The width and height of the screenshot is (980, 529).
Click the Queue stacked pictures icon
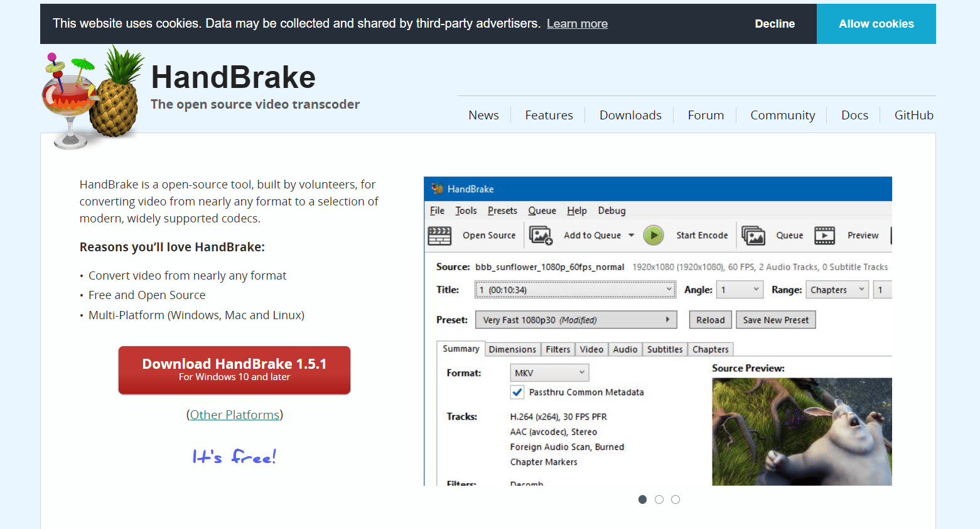753,236
